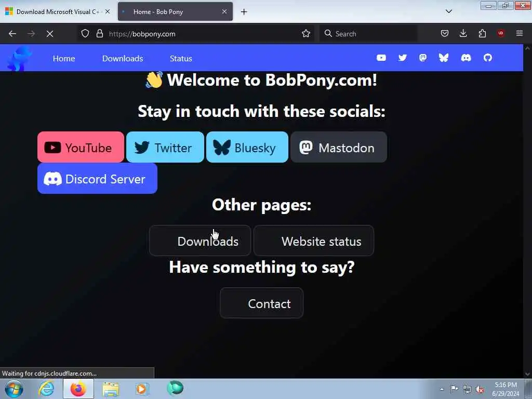Screen dimensions: 532x399
Task: Open the Website status button
Action: 314,241
